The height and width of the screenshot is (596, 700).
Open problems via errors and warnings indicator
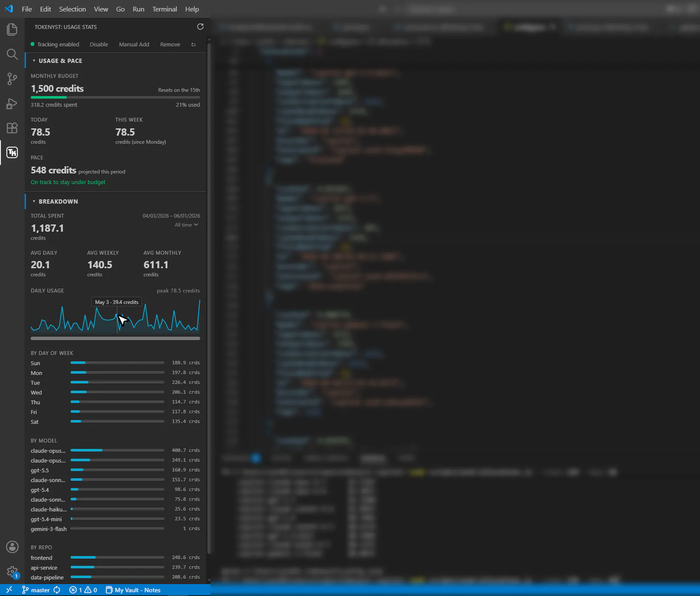(x=83, y=590)
